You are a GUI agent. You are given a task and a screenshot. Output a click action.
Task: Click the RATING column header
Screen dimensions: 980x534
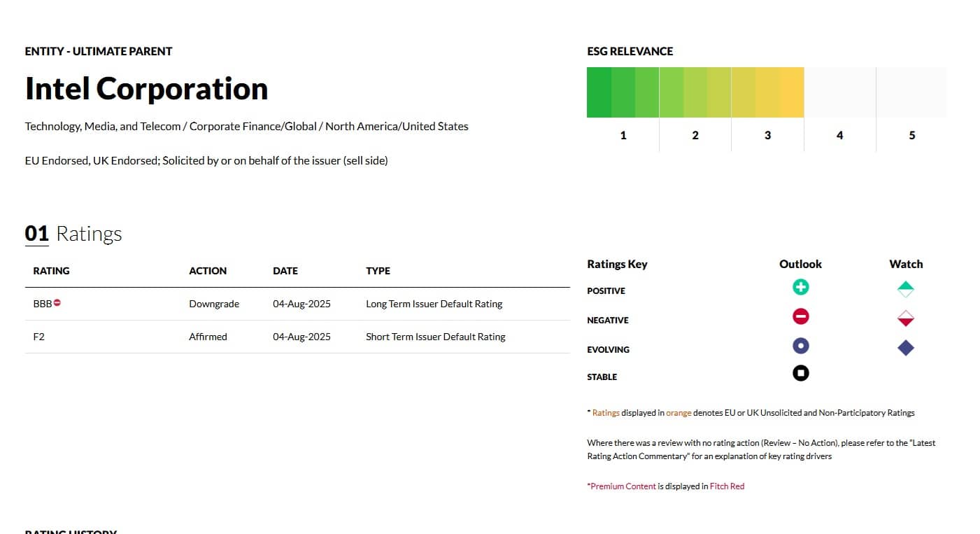51,271
